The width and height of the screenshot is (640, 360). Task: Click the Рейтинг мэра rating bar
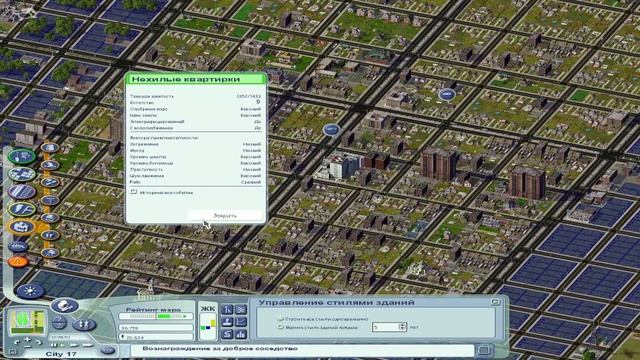155,316
